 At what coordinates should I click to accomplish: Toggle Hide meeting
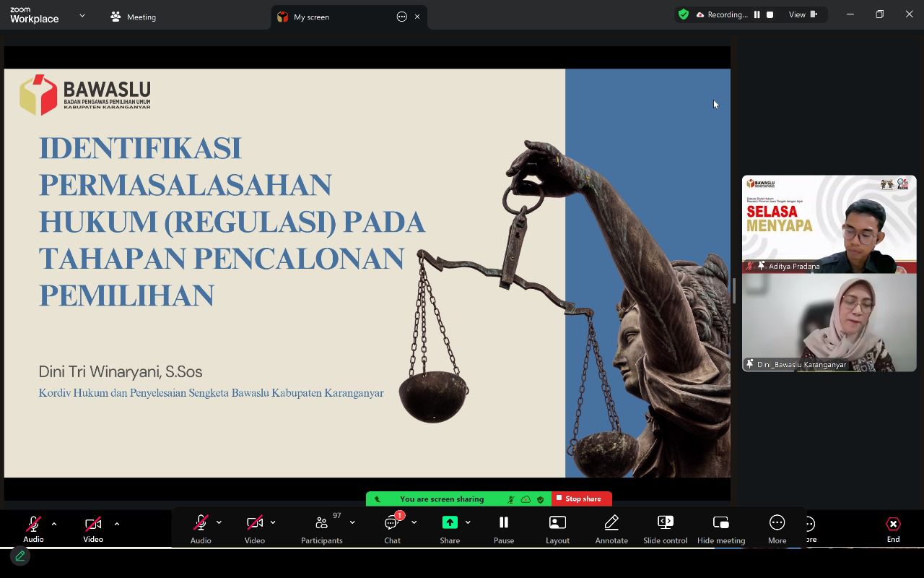tap(720, 529)
